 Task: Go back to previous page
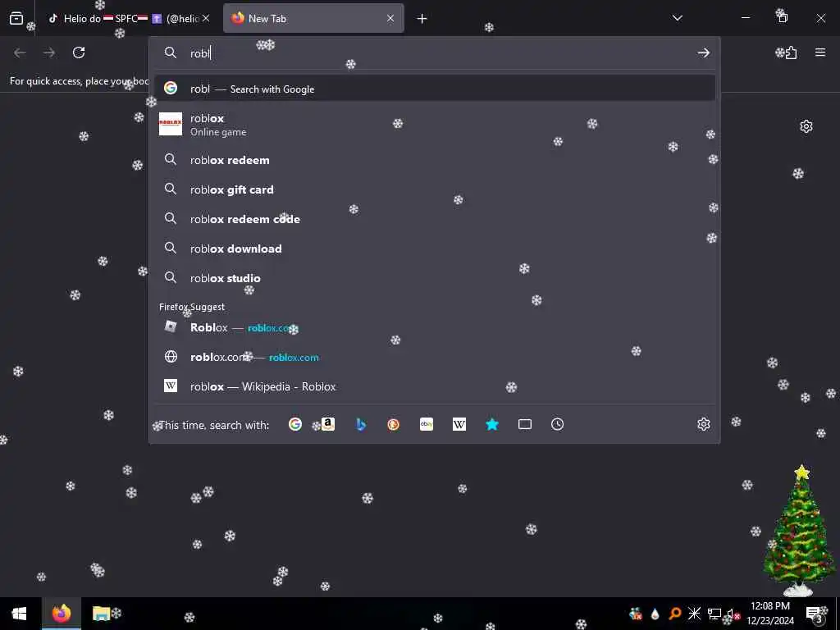click(x=20, y=52)
